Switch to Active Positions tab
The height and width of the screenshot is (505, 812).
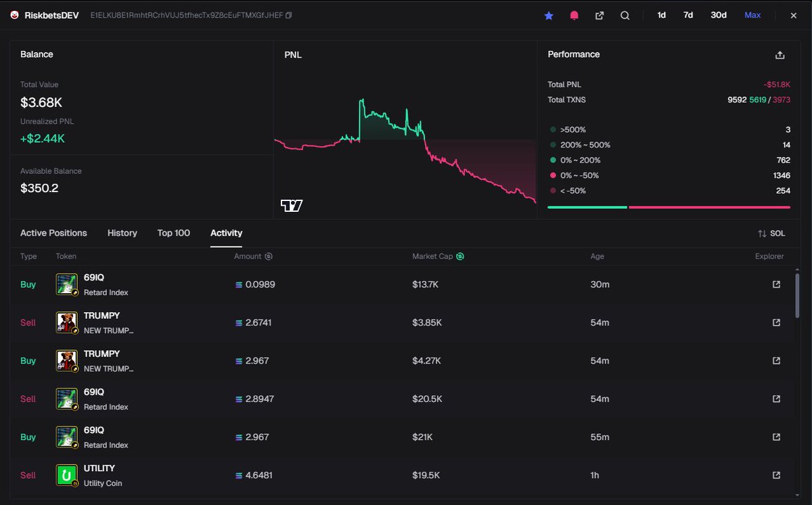(x=53, y=233)
